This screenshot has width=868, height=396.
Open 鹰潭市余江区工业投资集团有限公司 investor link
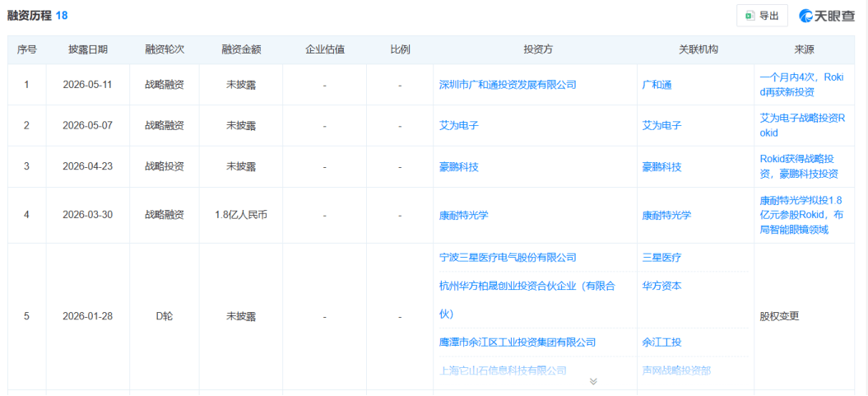click(x=518, y=342)
